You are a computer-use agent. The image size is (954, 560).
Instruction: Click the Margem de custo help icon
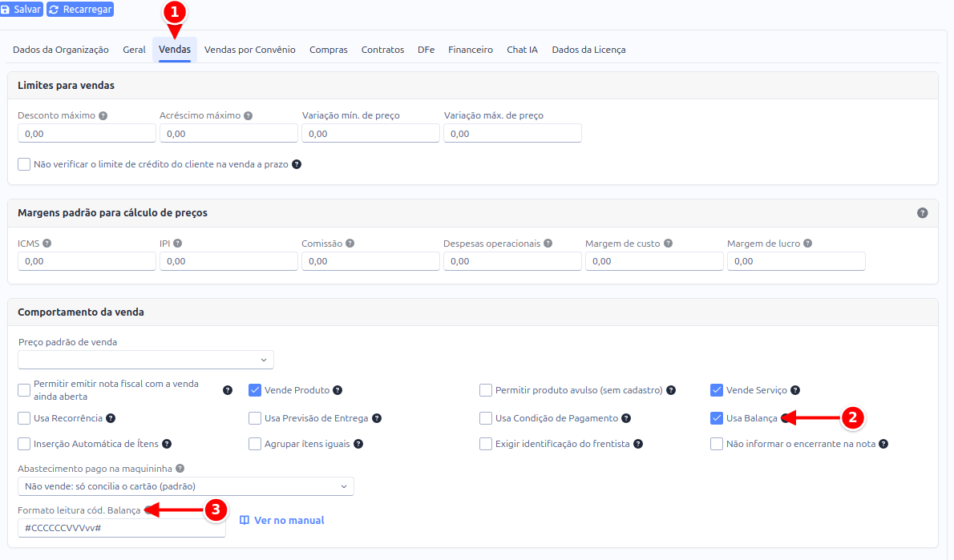coord(668,244)
